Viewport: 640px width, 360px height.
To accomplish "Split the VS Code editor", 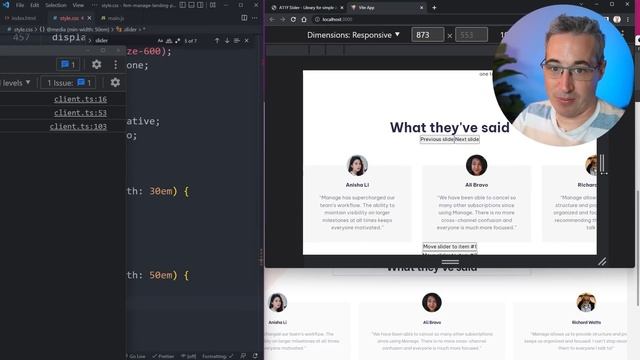I will point(244,18).
